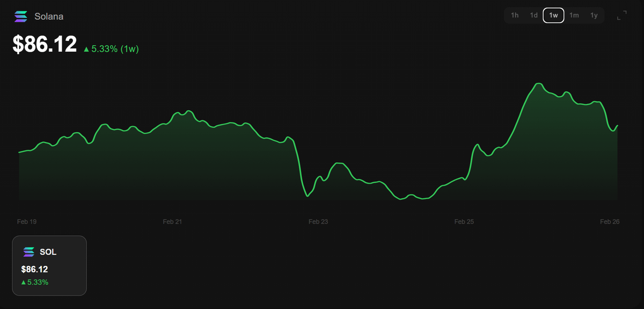Click the Feb 21 axis label
Viewport: 644px width, 309px height.
pyautogui.click(x=172, y=221)
